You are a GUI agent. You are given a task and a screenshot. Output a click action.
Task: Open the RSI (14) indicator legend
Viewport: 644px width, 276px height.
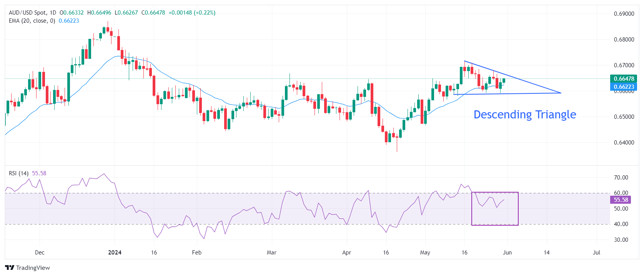click(19, 173)
